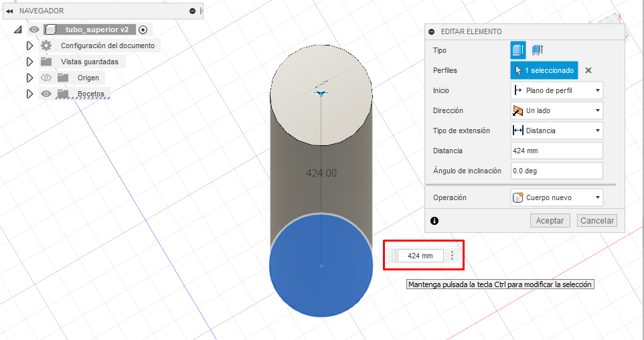Click the extrude distance arrow manipulator
Screen dimensions: 644x340
coord(321,93)
